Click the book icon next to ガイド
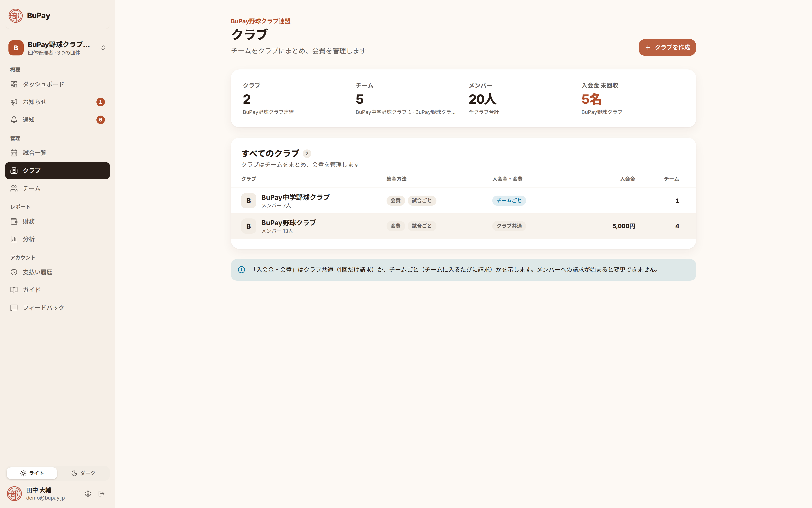 click(x=14, y=290)
